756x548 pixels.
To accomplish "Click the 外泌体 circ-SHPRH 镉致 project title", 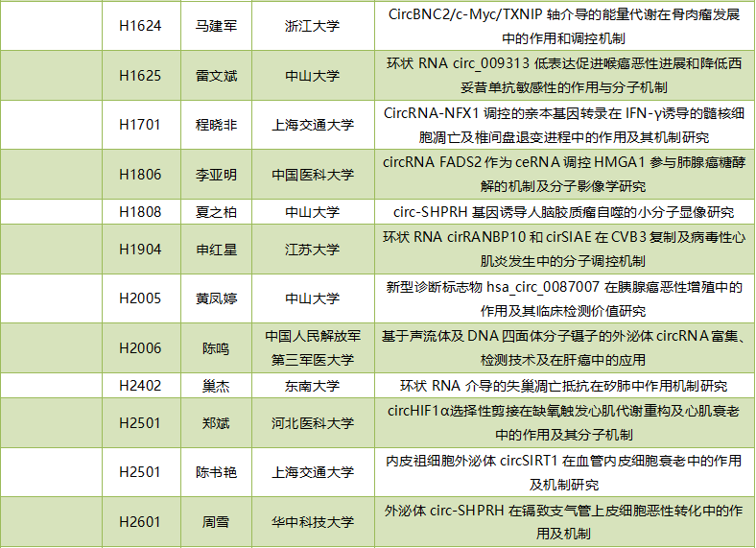I will point(564,522).
